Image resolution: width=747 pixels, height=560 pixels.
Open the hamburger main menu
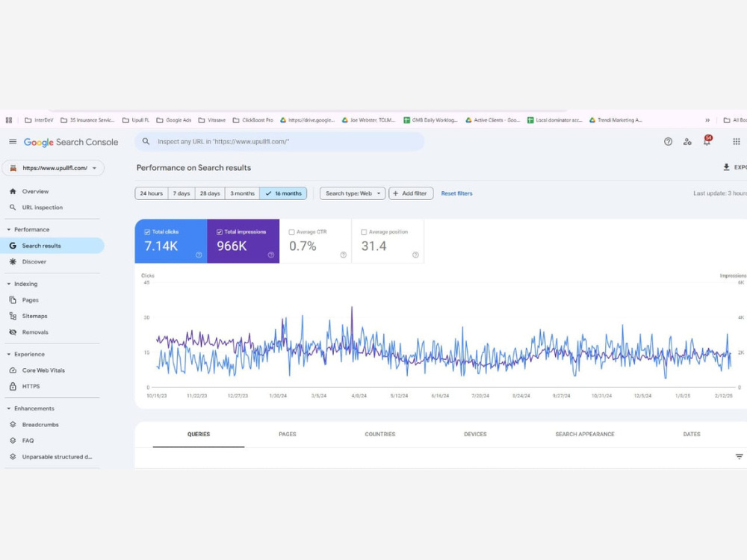point(13,141)
